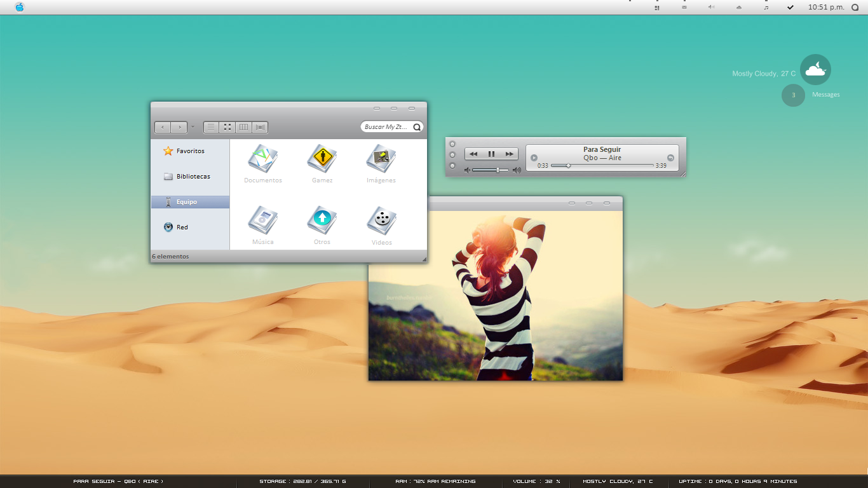Go forward in the file explorer

[179, 127]
